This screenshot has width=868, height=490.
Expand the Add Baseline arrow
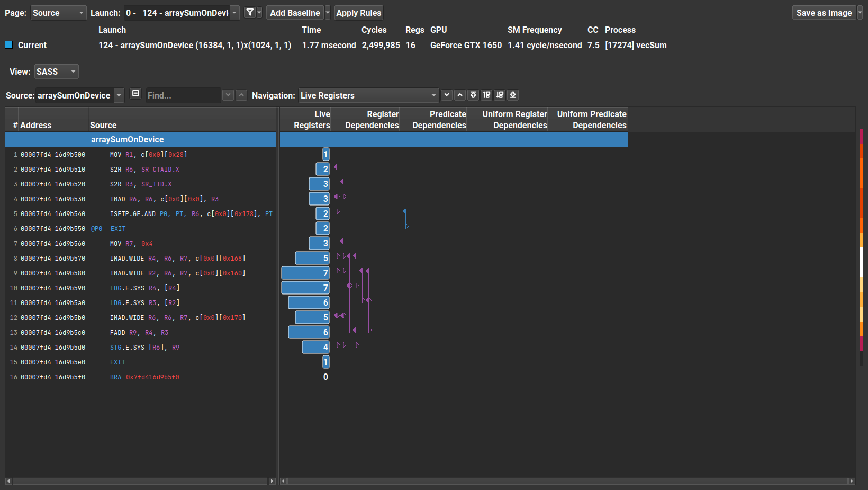click(328, 13)
